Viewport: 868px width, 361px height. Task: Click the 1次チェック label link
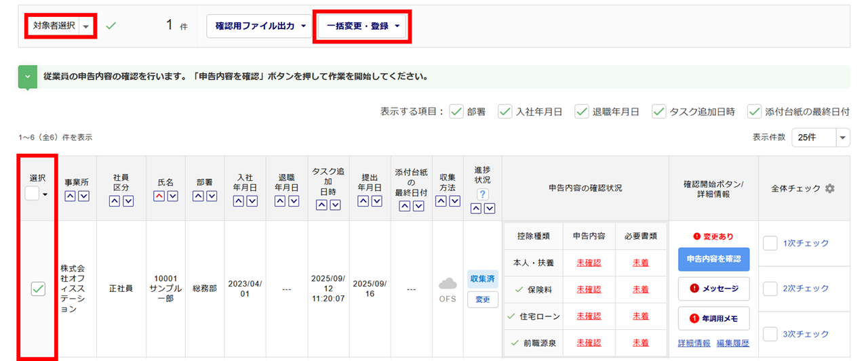click(x=806, y=243)
